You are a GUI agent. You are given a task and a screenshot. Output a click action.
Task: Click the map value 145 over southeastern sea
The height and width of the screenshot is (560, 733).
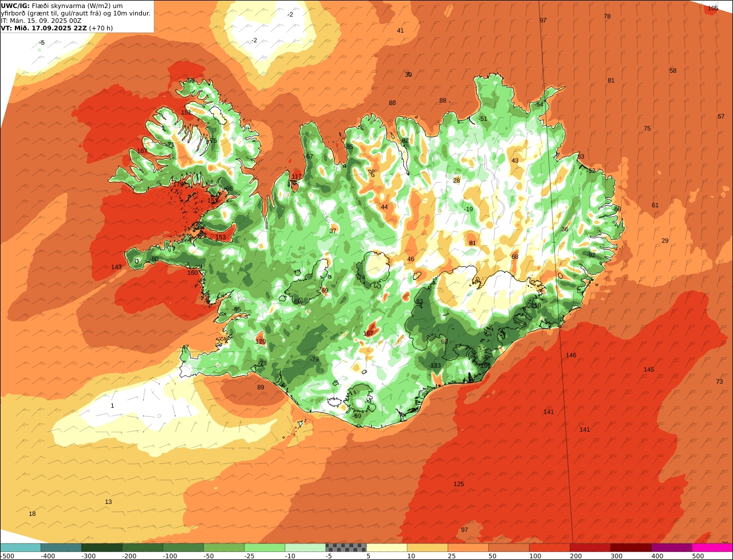(x=648, y=369)
